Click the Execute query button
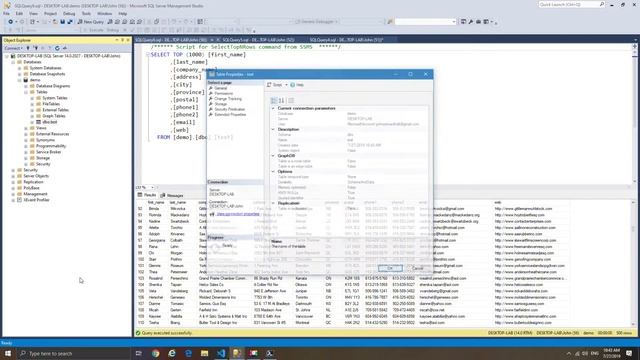 pos(94,30)
